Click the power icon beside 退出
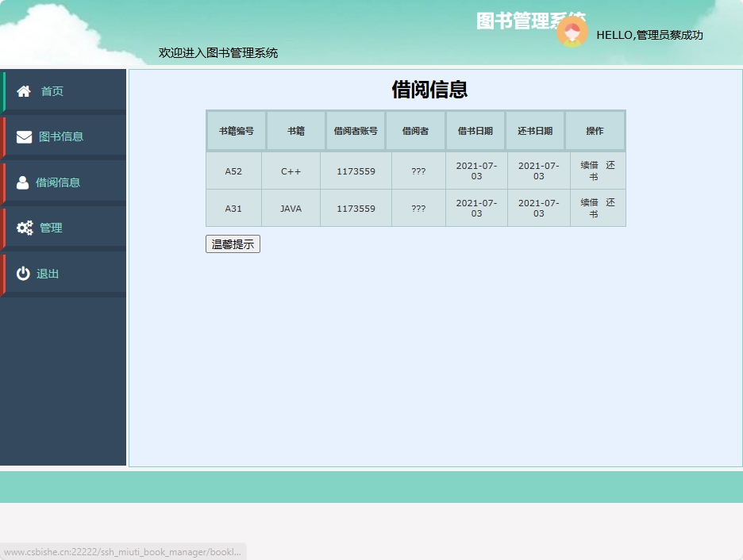Viewport: 743px width, 560px height. pyautogui.click(x=24, y=272)
